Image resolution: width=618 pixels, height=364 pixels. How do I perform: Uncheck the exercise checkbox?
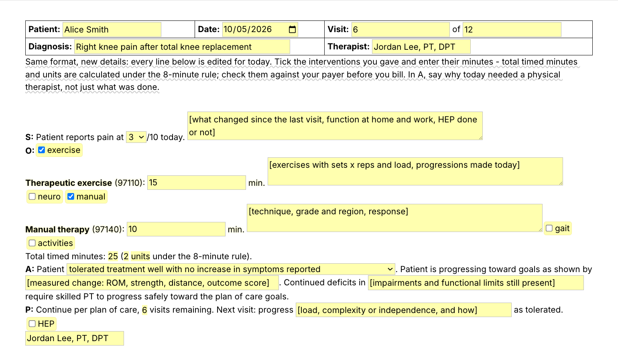41,150
